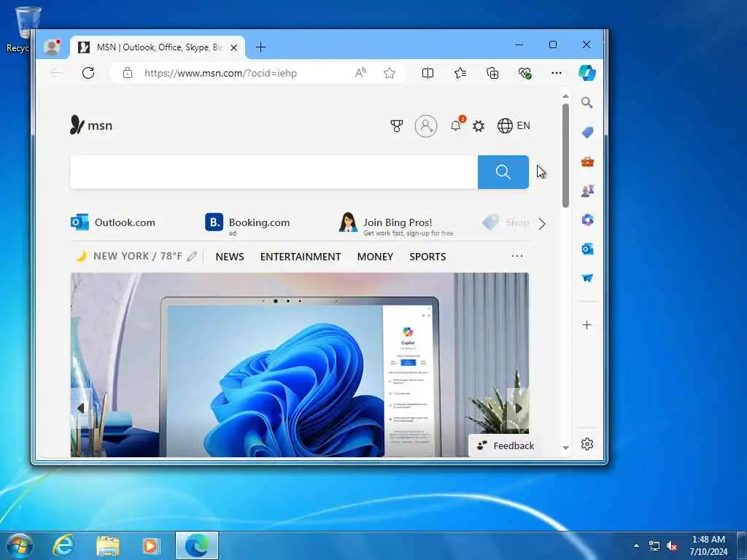
Task: Select the NEWS menu item
Action: click(x=230, y=257)
